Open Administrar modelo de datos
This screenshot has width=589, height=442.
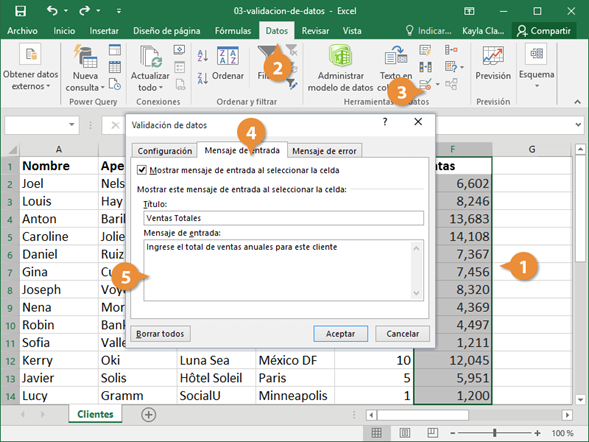[340, 68]
